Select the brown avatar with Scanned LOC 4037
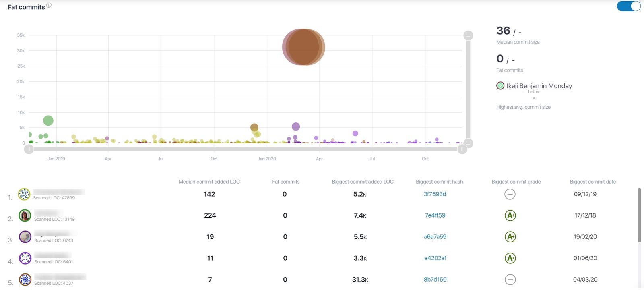 pyautogui.click(x=25, y=280)
